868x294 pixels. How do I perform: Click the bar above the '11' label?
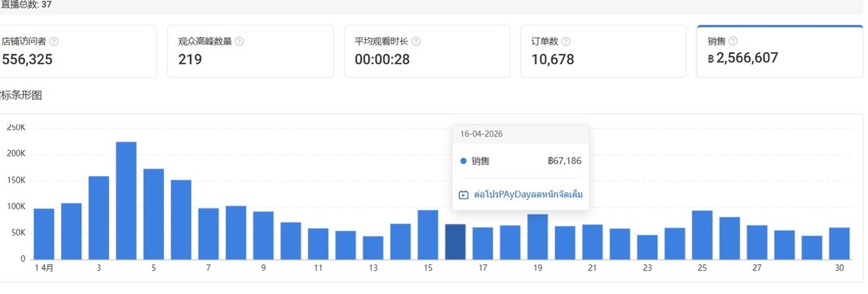point(318,244)
